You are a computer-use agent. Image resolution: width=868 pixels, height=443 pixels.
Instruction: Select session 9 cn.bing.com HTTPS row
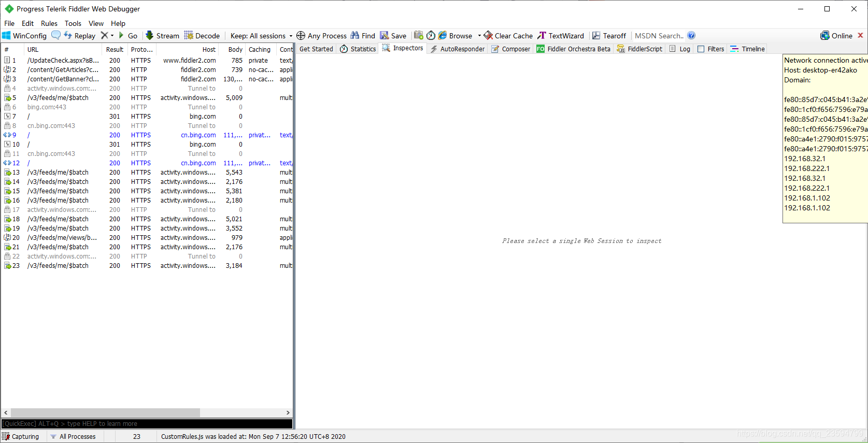pos(147,135)
